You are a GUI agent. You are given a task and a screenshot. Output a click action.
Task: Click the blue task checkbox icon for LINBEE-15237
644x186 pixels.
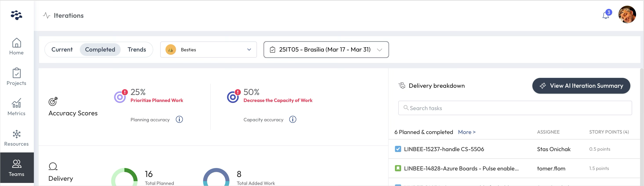(x=398, y=149)
